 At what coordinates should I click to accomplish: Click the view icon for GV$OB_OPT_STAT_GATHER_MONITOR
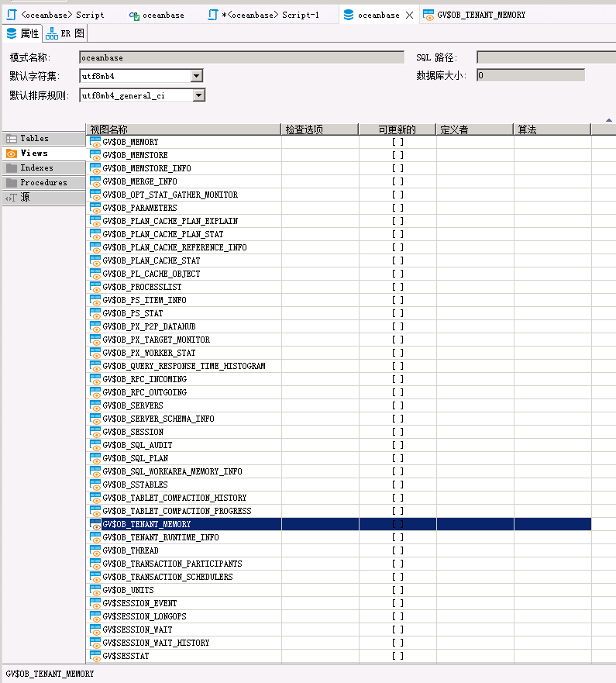tap(95, 195)
